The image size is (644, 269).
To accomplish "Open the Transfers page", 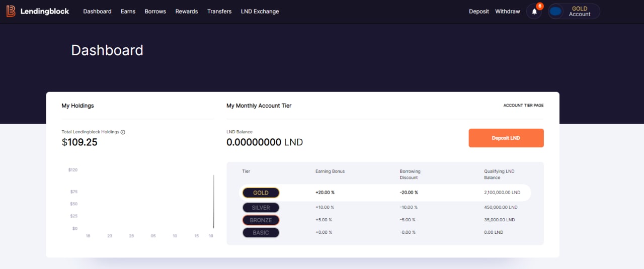I will tap(219, 11).
